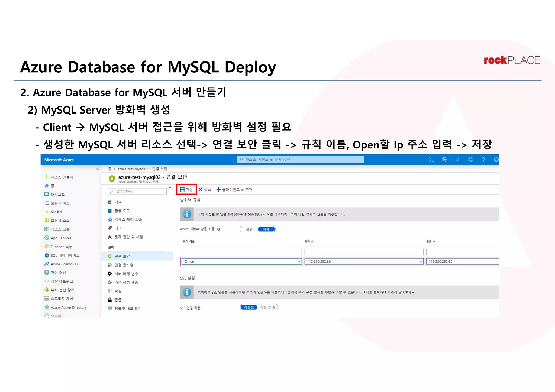Open Properties (속성) menu item
This screenshot has height=392, width=555.
[x=115, y=291]
